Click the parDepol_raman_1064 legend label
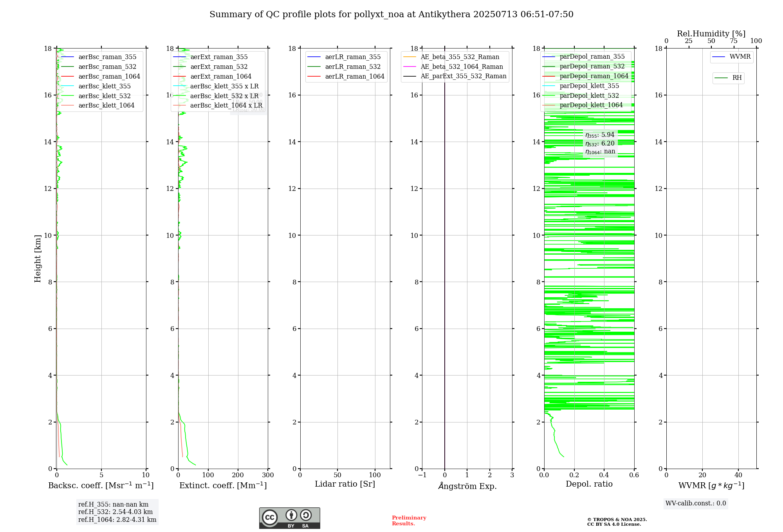The width and height of the screenshot is (783, 532). click(x=594, y=76)
